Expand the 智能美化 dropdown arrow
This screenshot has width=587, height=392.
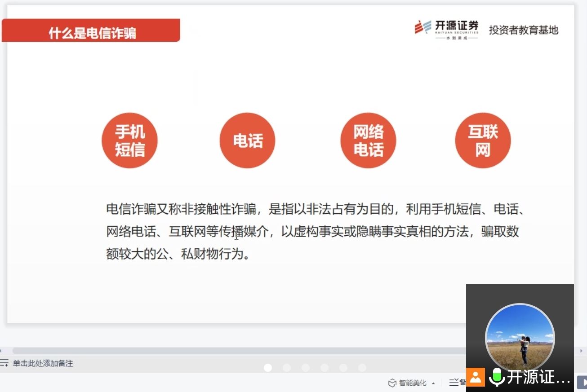click(x=433, y=383)
